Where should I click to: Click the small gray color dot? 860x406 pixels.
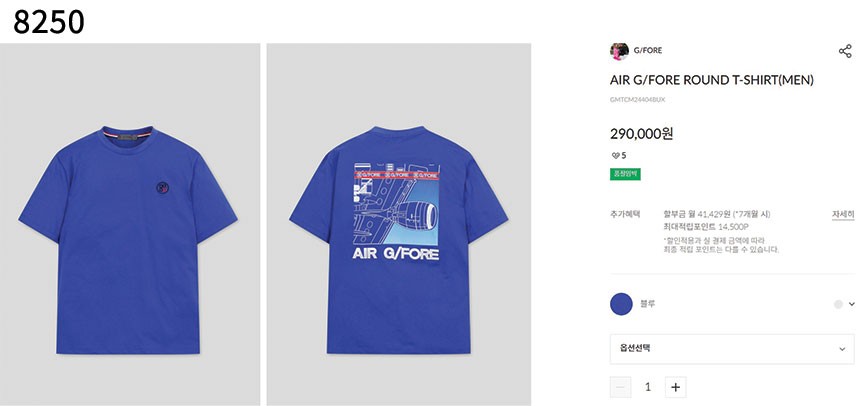(838, 304)
